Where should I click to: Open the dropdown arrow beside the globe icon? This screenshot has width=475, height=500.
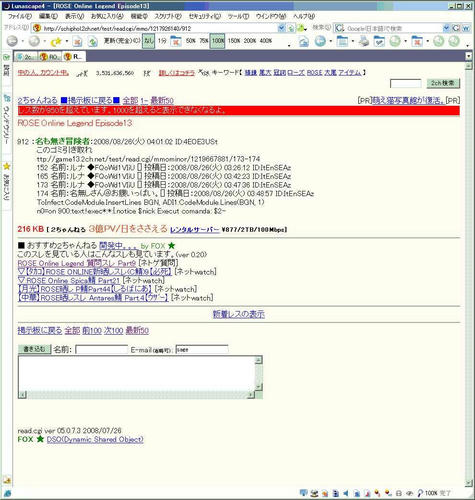coord(331,42)
